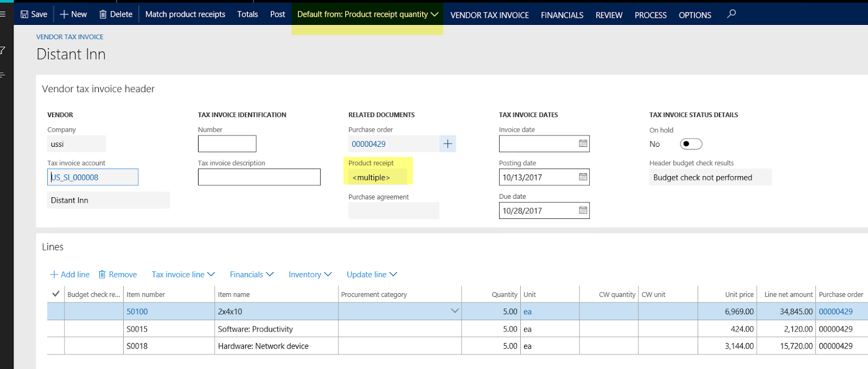The image size is (868, 369).
Task: Click the Product receipt <multiple> field
Action: (377, 177)
